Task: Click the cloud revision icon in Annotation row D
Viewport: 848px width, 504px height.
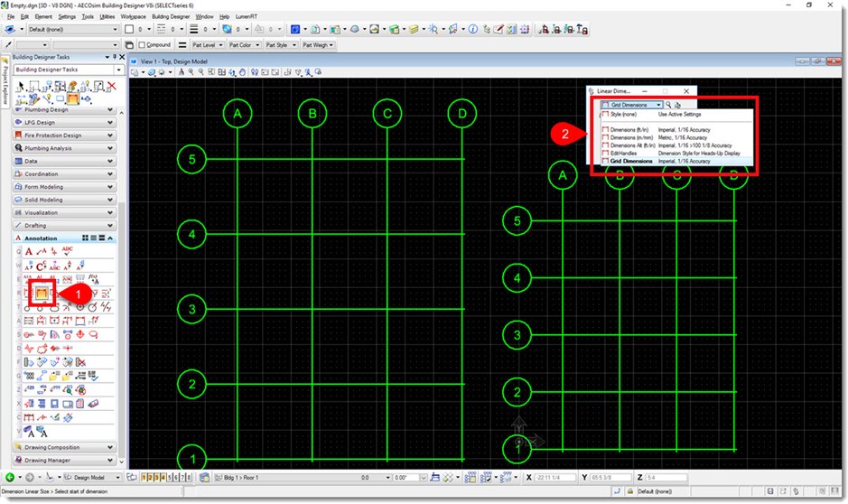Action: pos(42,349)
